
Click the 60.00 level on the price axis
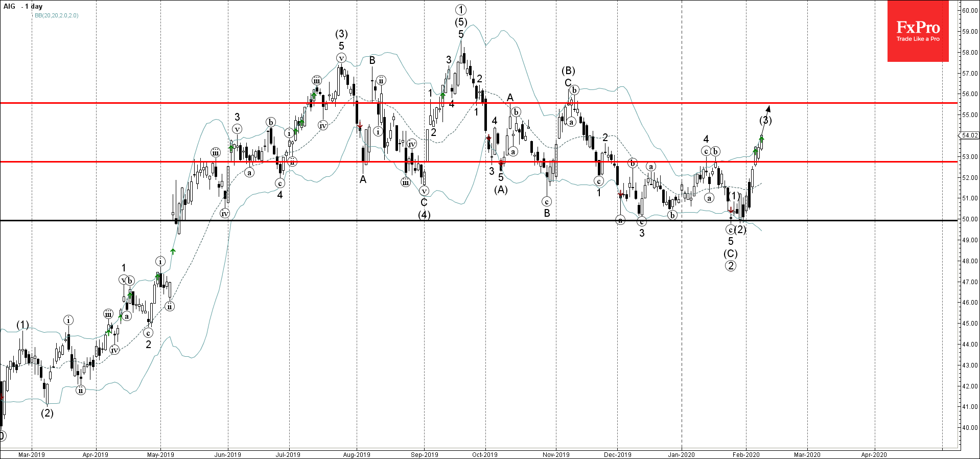point(969,10)
